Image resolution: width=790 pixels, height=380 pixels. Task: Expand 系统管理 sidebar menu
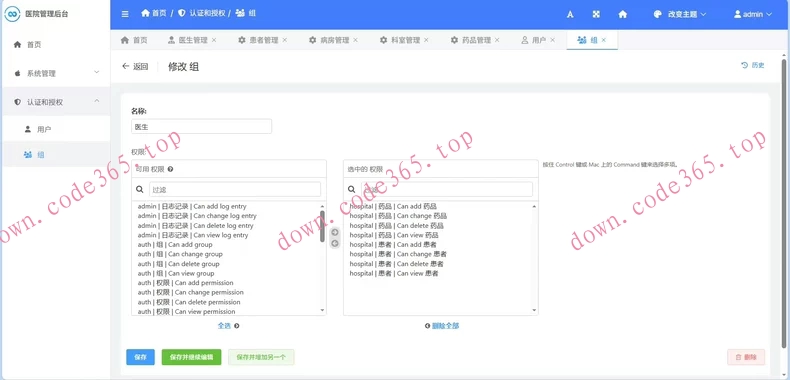[x=55, y=73]
